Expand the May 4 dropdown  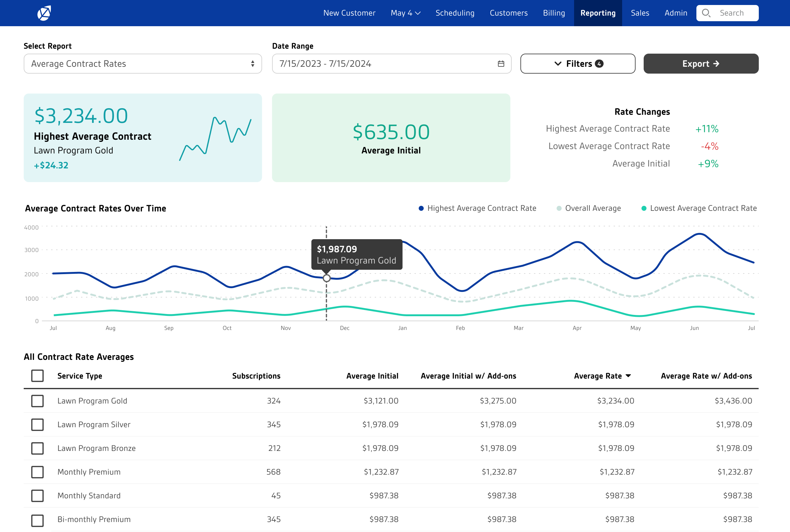click(x=405, y=13)
